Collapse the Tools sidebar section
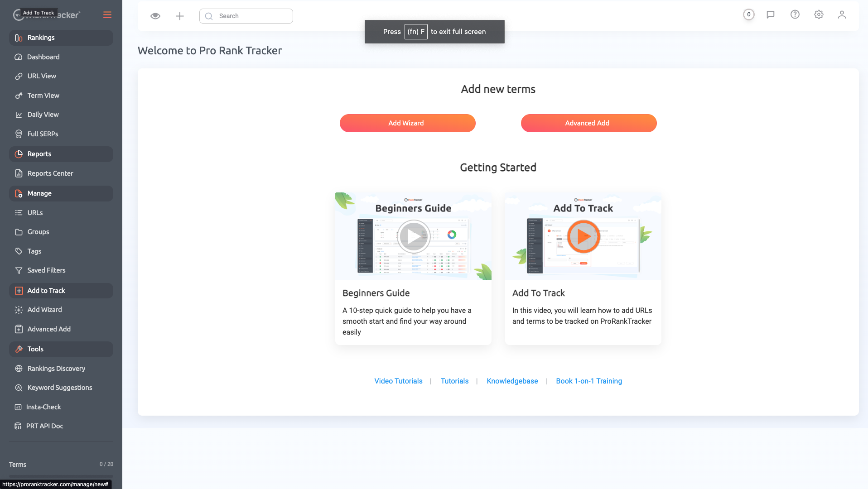The height and width of the screenshot is (489, 868). 61,349
